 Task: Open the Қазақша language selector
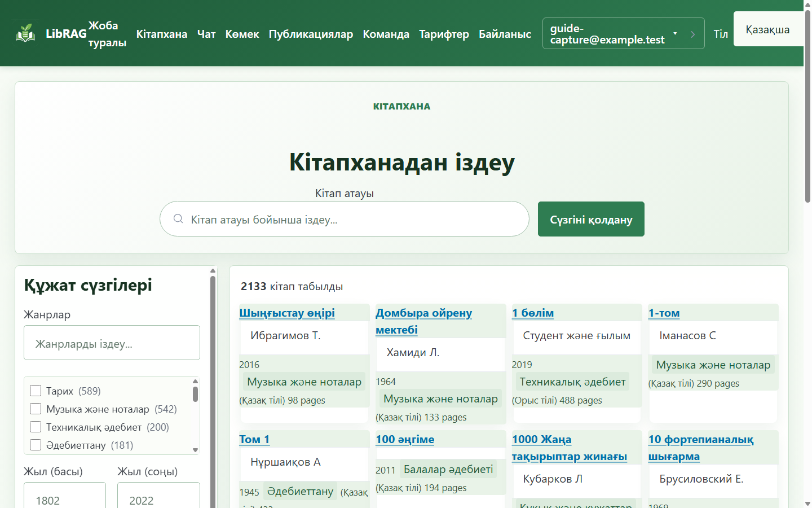click(x=768, y=29)
